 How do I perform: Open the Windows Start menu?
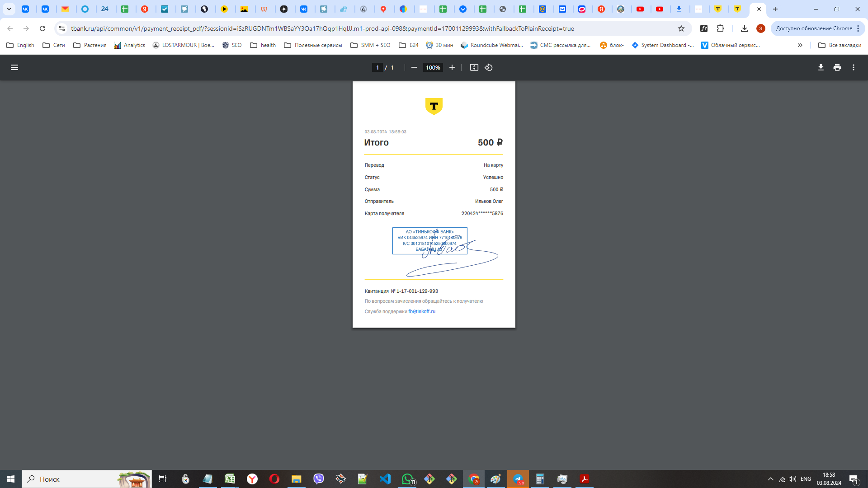click(11, 479)
